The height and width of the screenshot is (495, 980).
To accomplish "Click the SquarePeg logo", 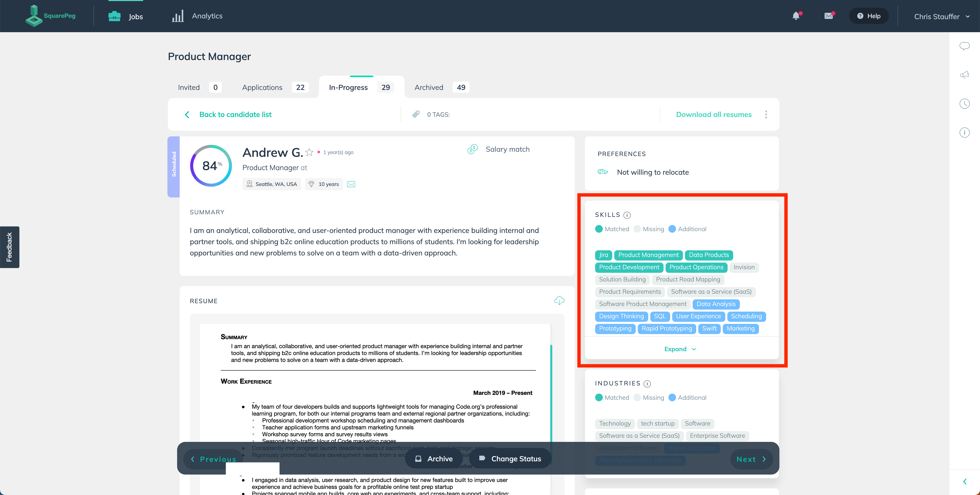I will pos(51,16).
